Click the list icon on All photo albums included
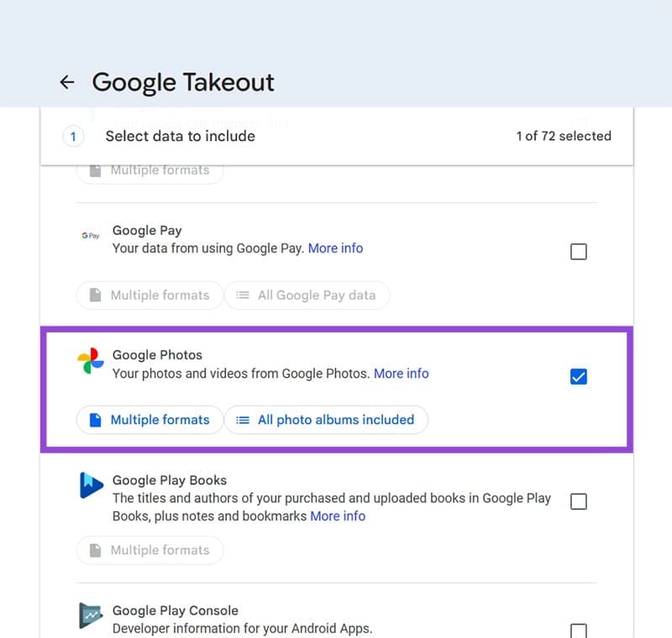This screenshot has height=638, width=672. coord(244,420)
